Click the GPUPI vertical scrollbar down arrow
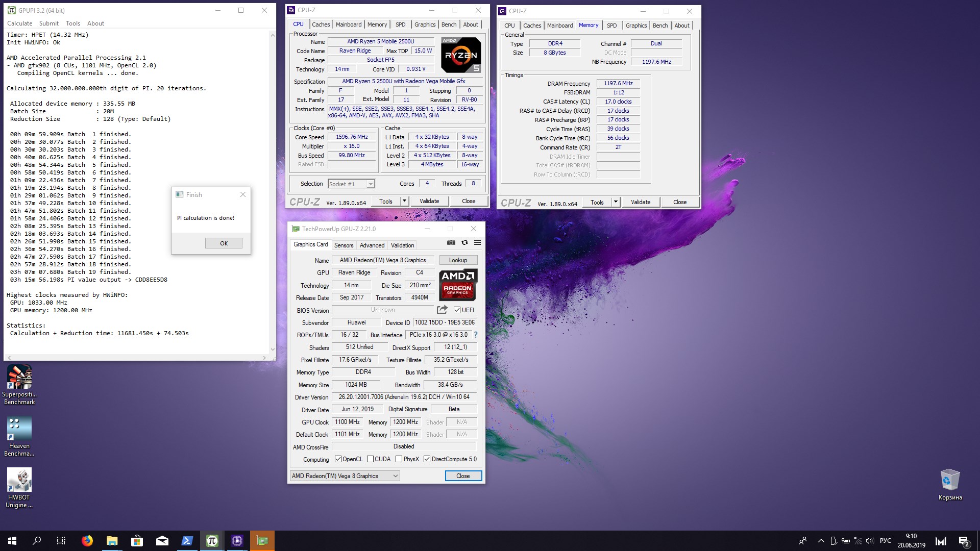This screenshot has height=551, width=980. coord(273,349)
